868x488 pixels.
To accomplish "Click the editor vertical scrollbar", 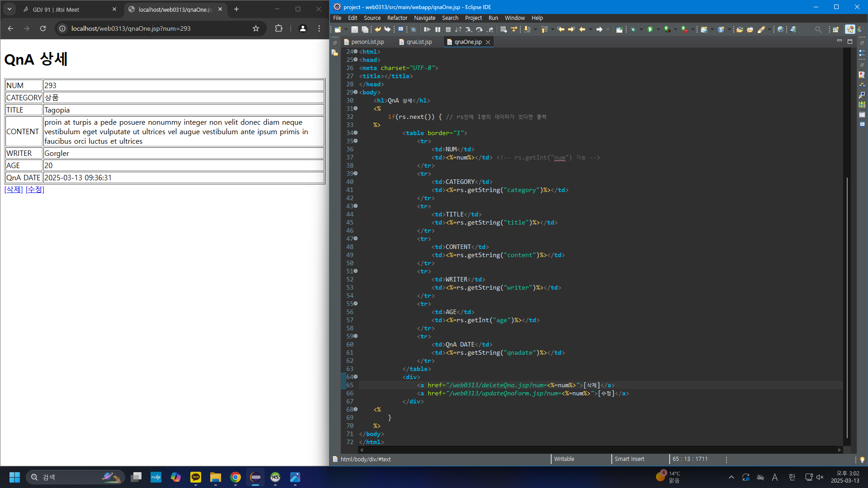I will click(847, 307).
